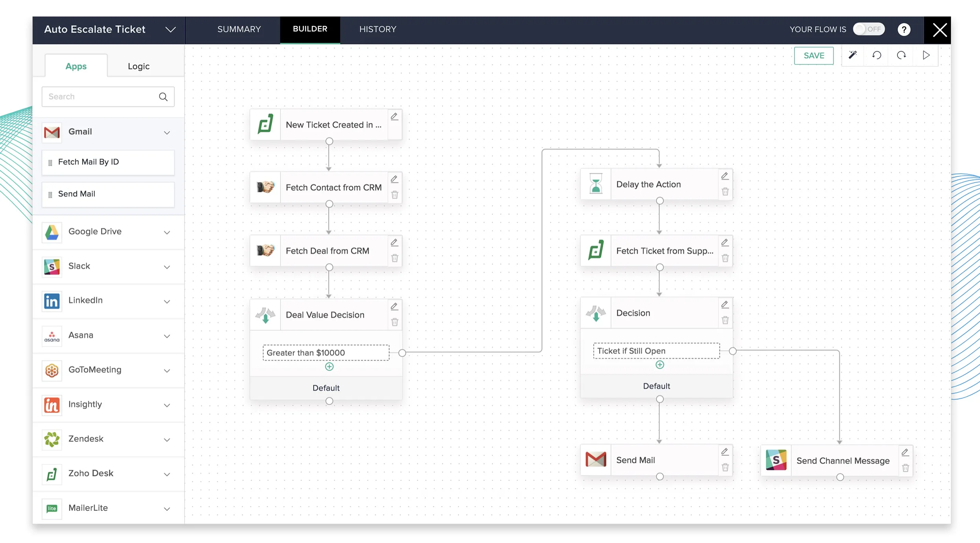This screenshot has width=980, height=543.
Task: Select the Send Mail action in Gmail list
Action: pos(108,194)
